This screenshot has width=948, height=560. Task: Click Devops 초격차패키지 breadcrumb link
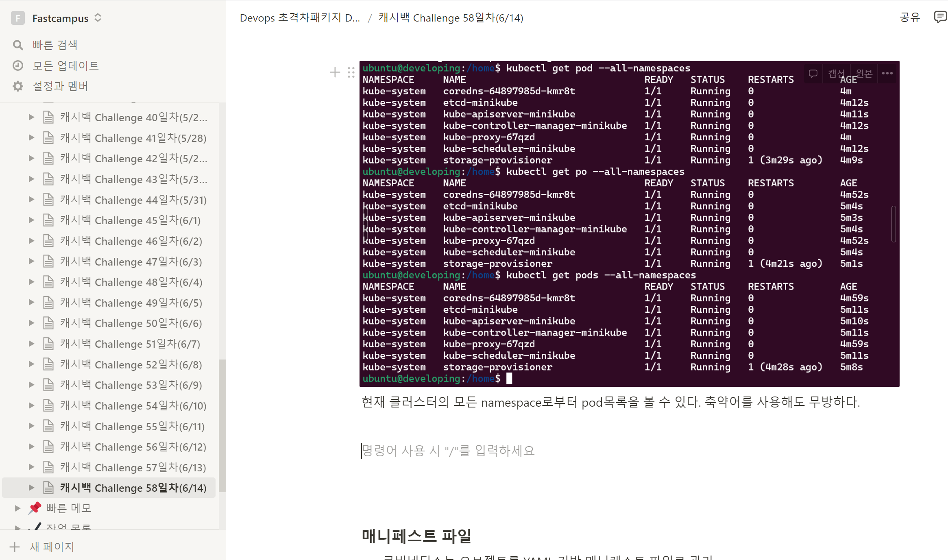pyautogui.click(x=300, y=18)
